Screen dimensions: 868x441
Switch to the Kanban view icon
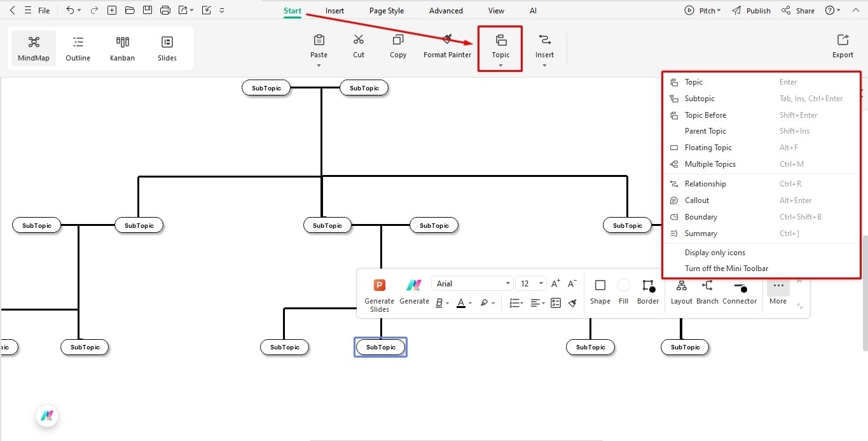[x=122, y=48]
